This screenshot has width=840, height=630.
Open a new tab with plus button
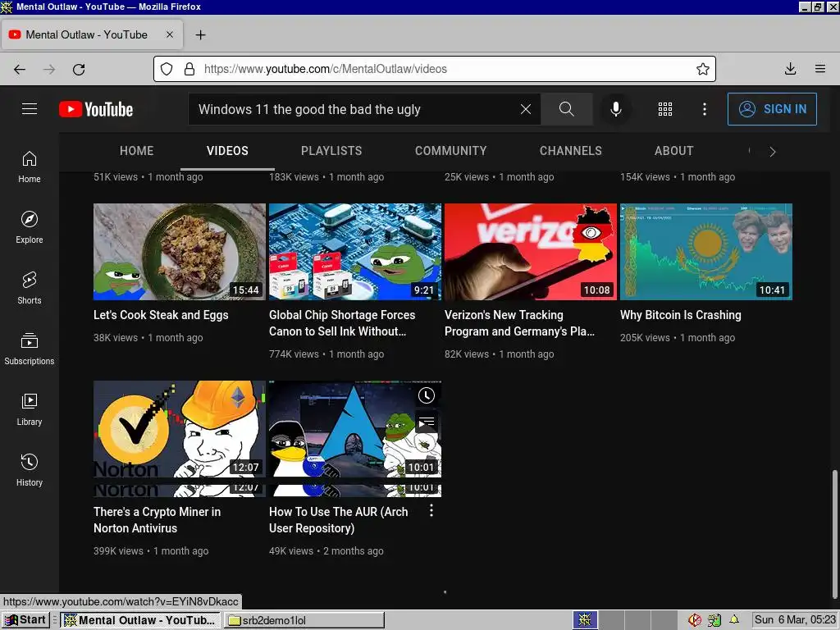click(x=200, y=34)
